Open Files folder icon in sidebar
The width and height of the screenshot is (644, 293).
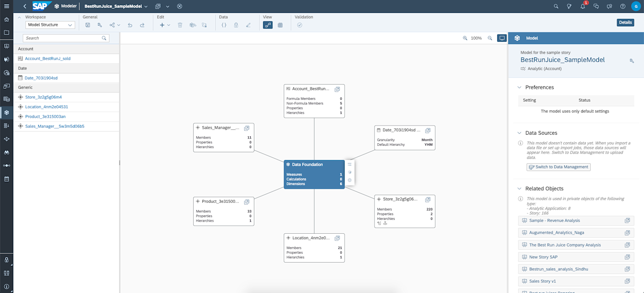point(6,33)
